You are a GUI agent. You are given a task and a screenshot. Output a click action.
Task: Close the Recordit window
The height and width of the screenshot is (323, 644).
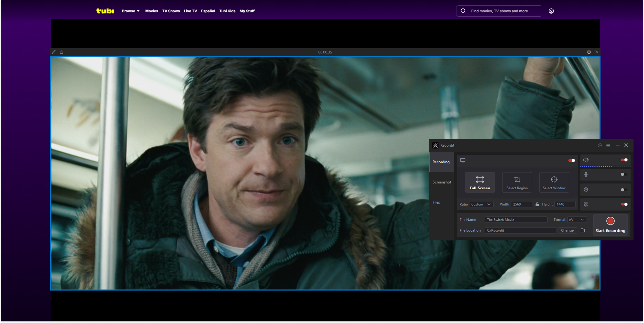pyautogui.click(x=626, y=145)
